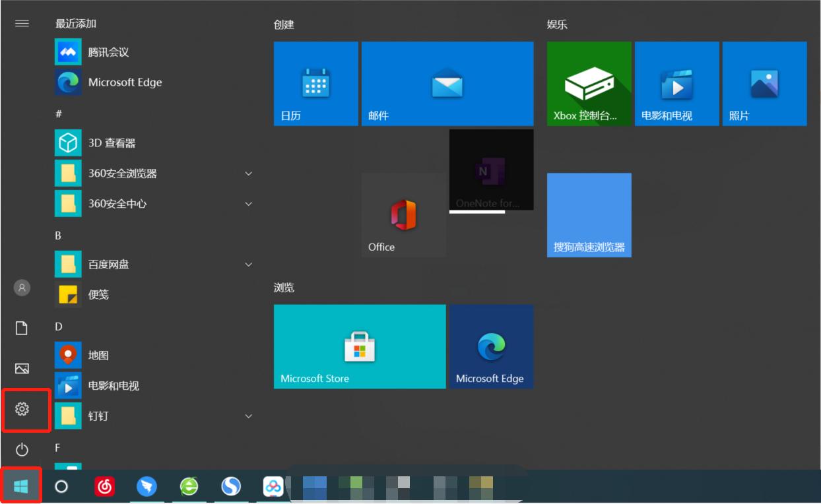
Task: Expand the 百度网盘 folder chevron
Action: pyautogui.click(x=249, y=265)
